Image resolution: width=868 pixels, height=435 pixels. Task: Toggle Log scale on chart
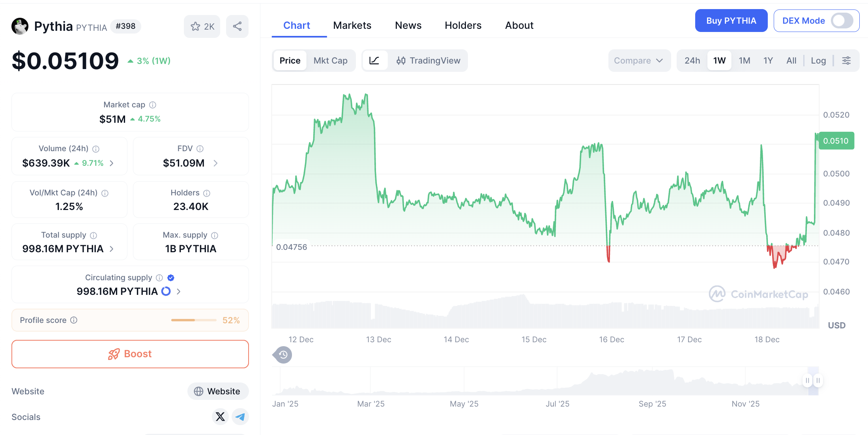818,60
